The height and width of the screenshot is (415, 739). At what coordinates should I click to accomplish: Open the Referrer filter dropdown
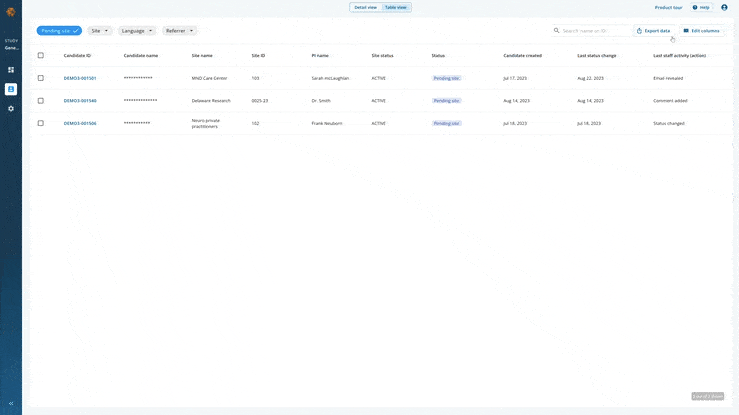[x=179, y=31]
